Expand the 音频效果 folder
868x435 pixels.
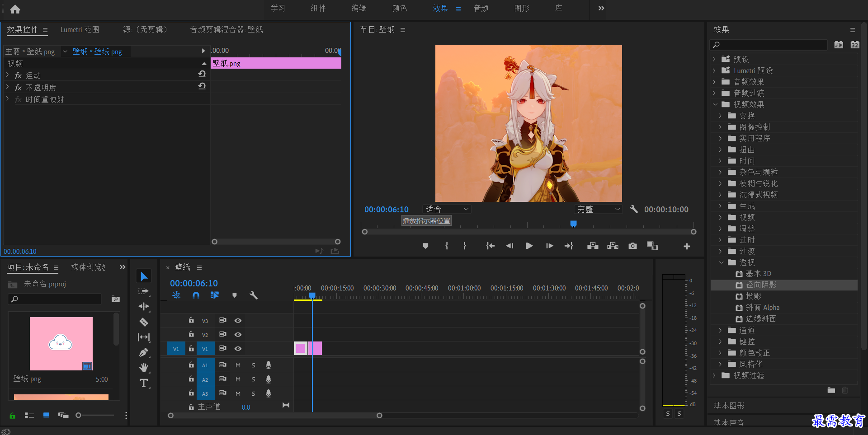click(x=714, y=82)
